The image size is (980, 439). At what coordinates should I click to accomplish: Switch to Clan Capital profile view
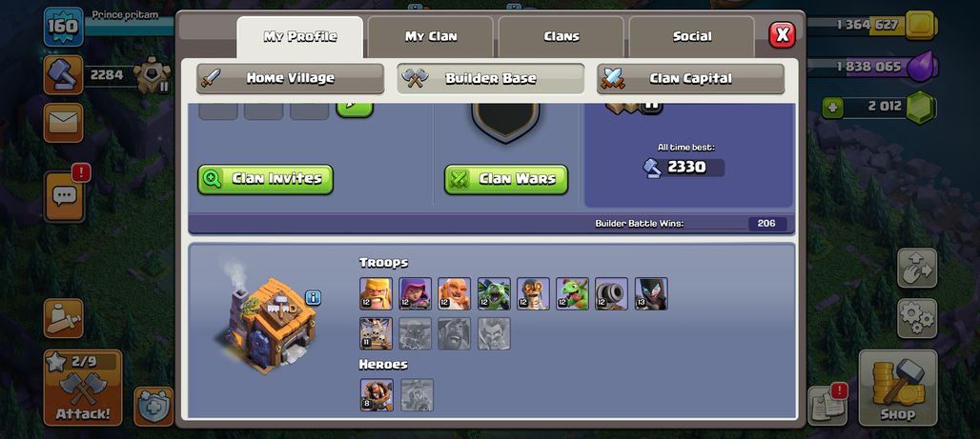coord(690,79)
